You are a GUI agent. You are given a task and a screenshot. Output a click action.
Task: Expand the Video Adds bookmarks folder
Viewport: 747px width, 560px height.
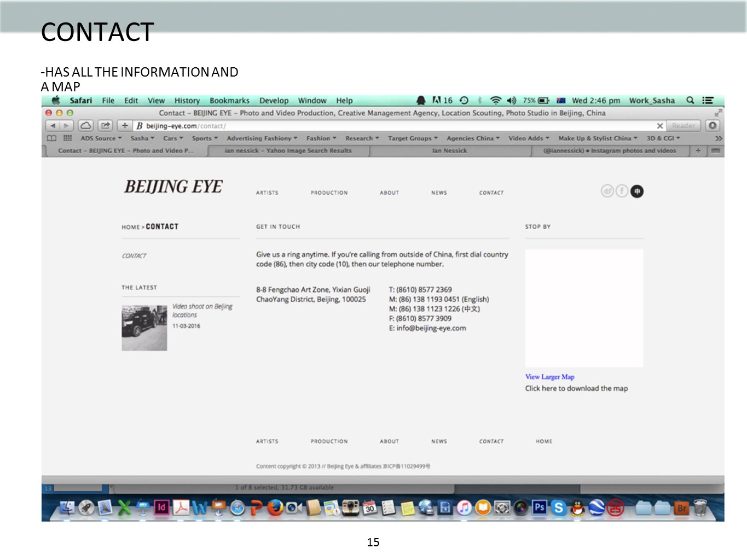[529, 138]
